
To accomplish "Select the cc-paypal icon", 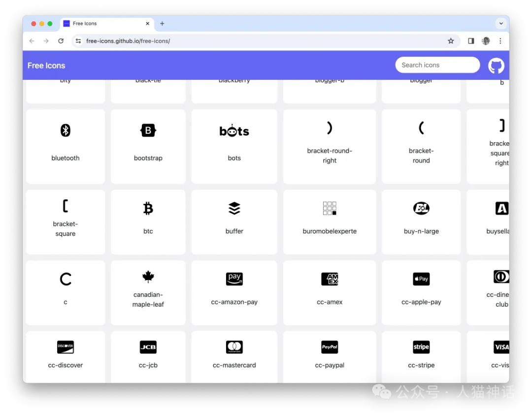I will 330,347.
